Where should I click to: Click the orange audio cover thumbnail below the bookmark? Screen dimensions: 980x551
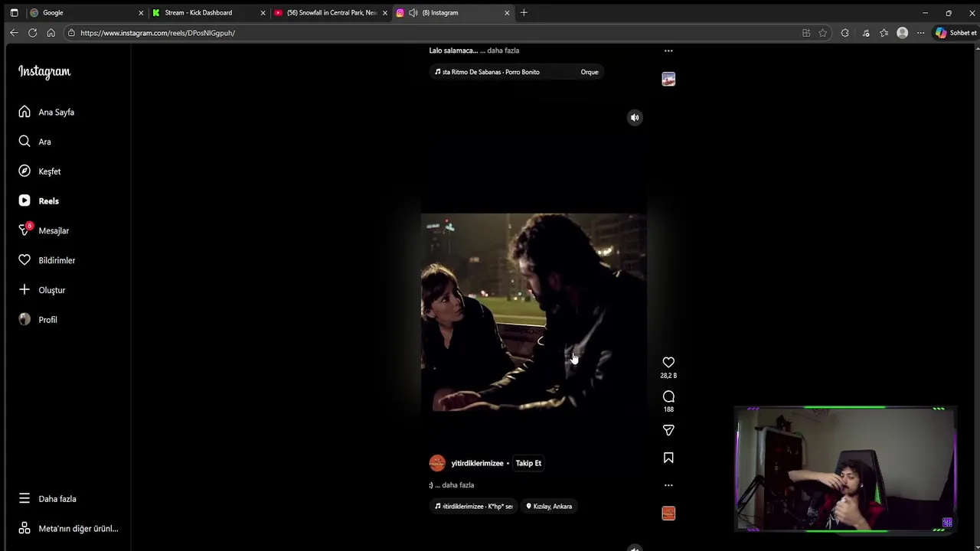[668, 514]
